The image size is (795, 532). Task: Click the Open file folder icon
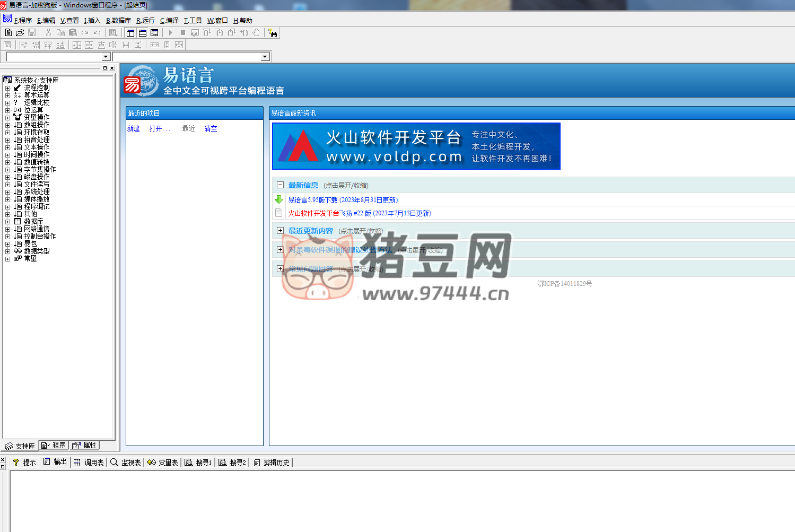(x=20, y=33)
